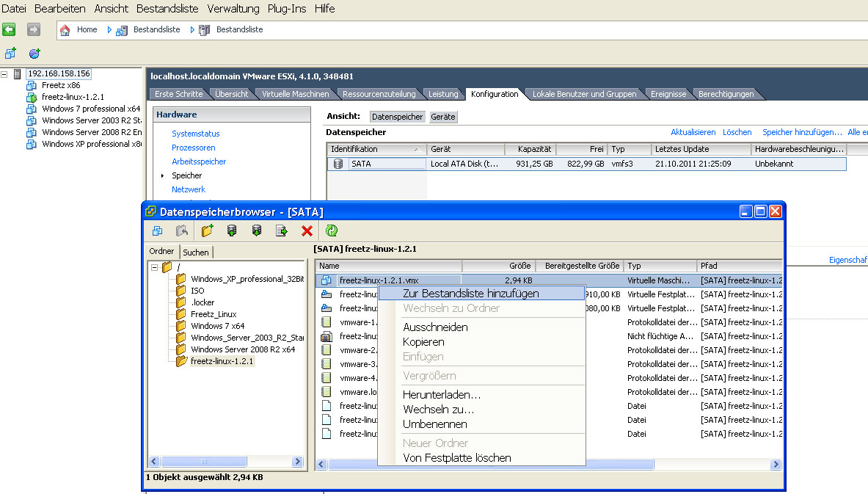This screenshot has height=494, width=868.
Task: Create new folder in datastore browser
Action: coord(208,231)
